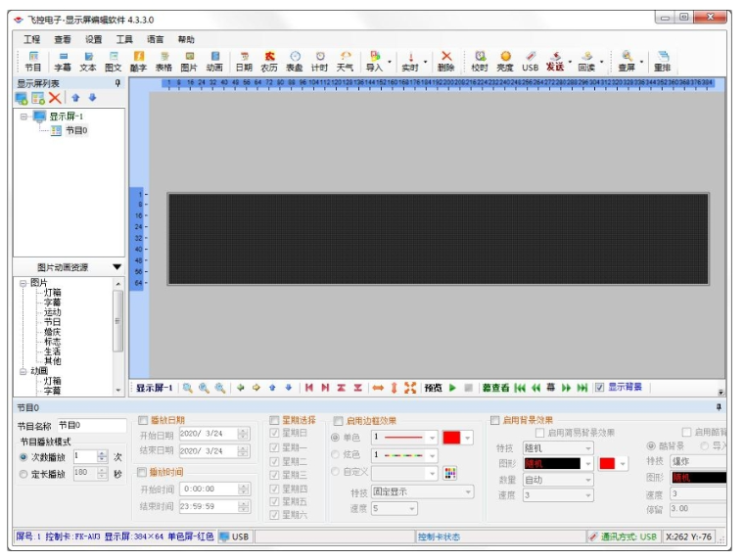Add a 农历 lunar calendar element
The width and height of the screenshot is (744, 560).
pos(268,61)
